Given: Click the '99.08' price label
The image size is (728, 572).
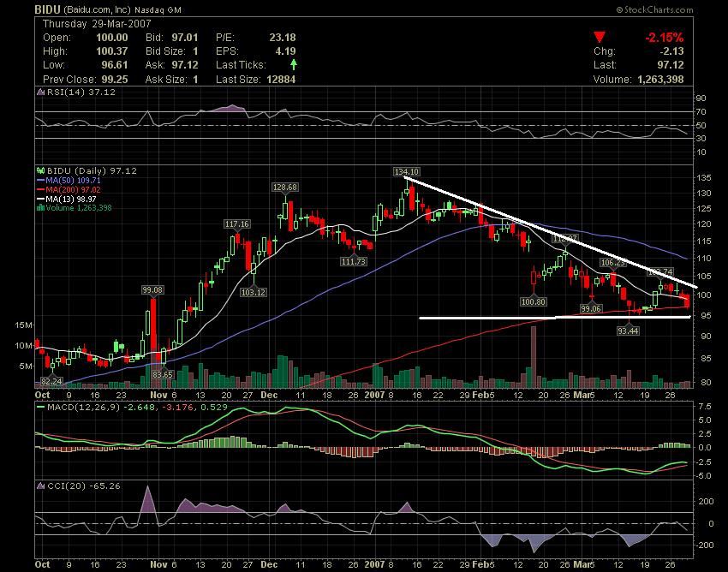Looking at the screenshot, I should click(x=152, y=290).
